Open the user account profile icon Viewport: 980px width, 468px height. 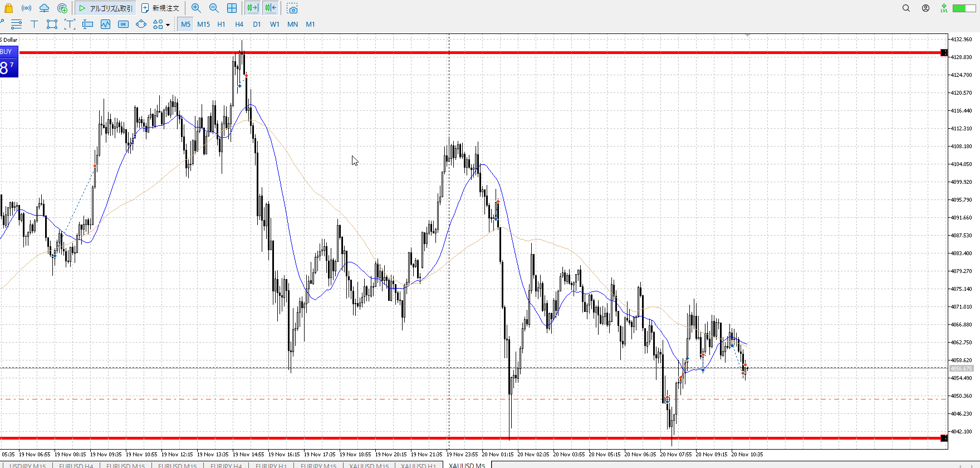(925, 8)
